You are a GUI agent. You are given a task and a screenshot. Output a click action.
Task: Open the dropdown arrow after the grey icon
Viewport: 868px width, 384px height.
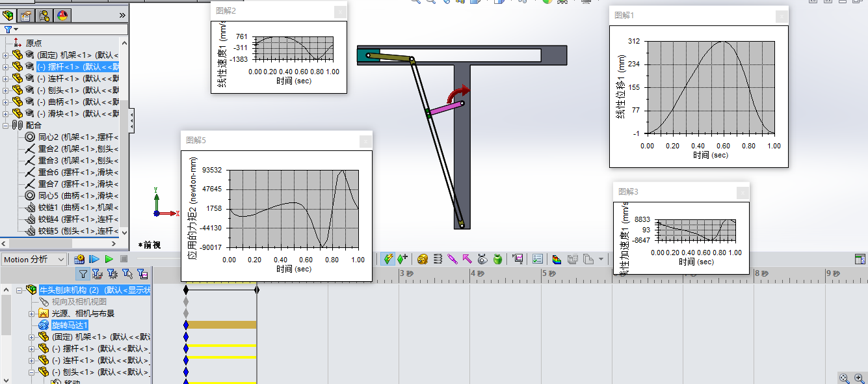[x=601, y=259]
